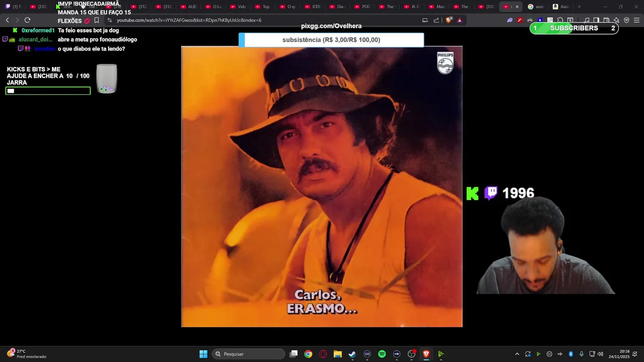Switch to the Google 'assin' tab

click(536, 7)
